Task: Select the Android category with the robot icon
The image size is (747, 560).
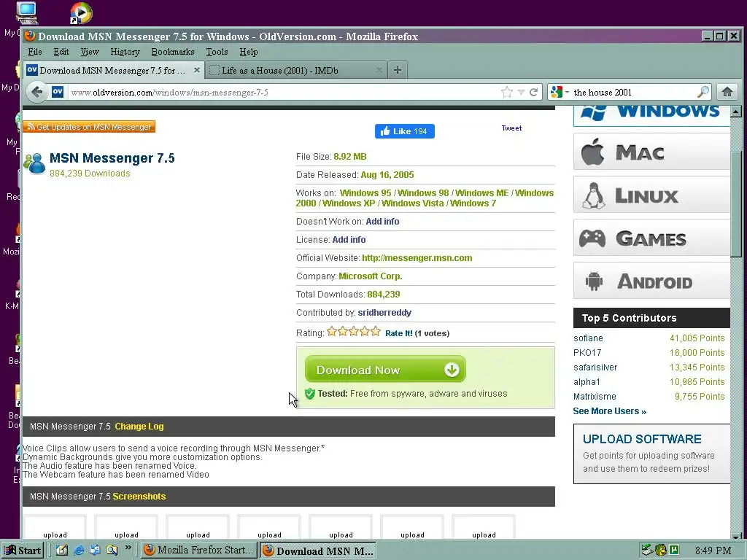Action: (651, 281)
